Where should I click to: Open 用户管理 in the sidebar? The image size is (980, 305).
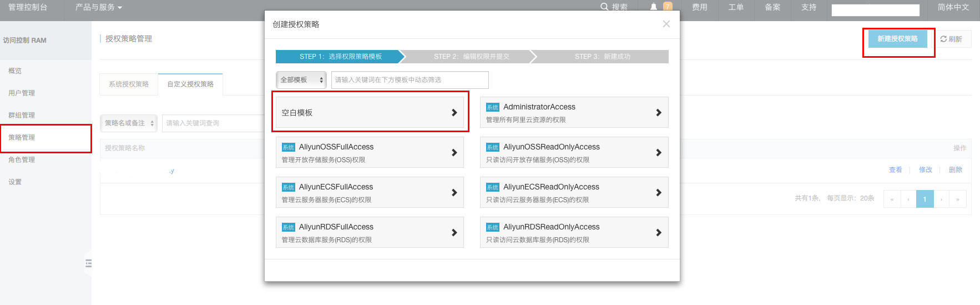[22, 93]
